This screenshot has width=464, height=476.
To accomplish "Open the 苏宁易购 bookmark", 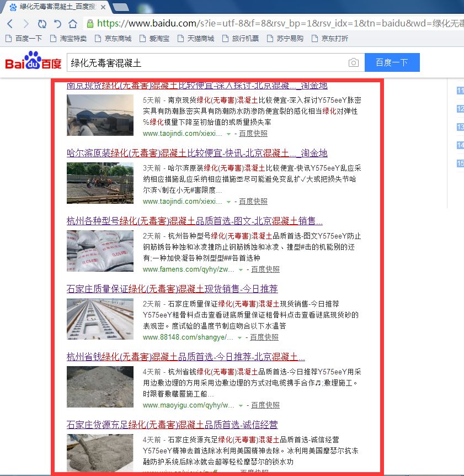I will pyautogui.click(x=285, y=39).
